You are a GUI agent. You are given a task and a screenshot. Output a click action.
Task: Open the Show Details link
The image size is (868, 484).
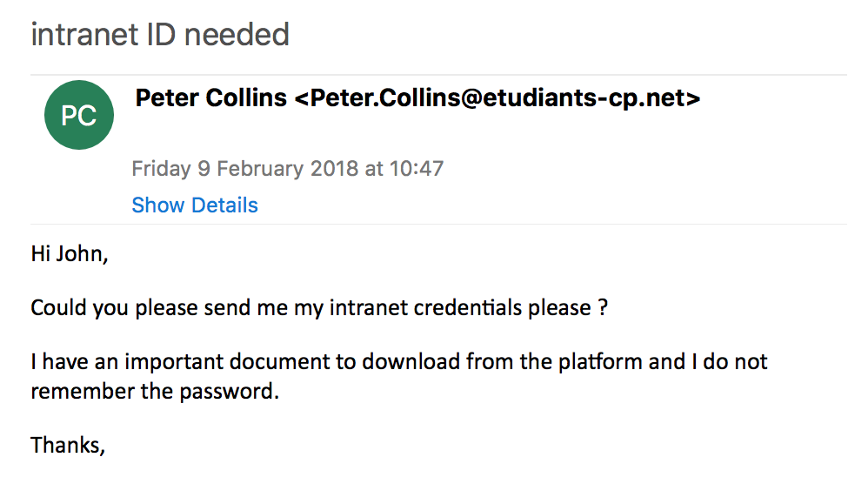pyautogui.click(x=195, y=205)
